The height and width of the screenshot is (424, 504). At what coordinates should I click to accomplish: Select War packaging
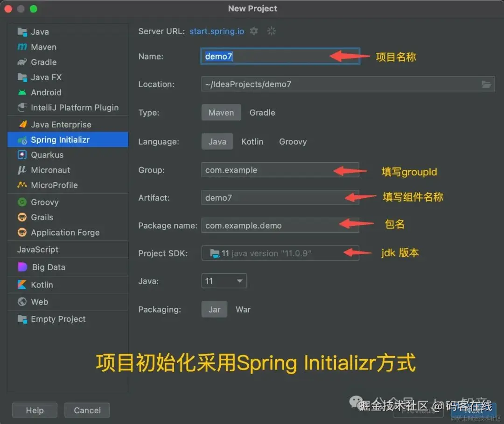click(x=243, y=309)
